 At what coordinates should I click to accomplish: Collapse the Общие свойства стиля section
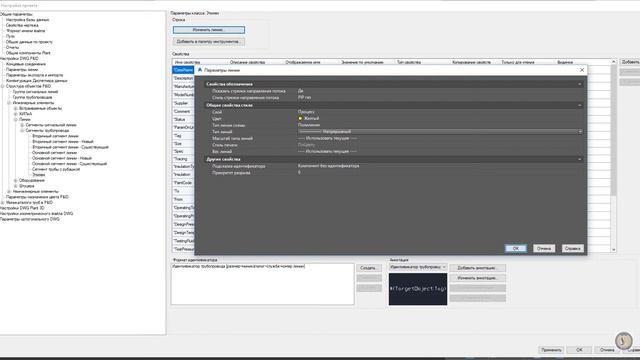[x=580, y=105]
